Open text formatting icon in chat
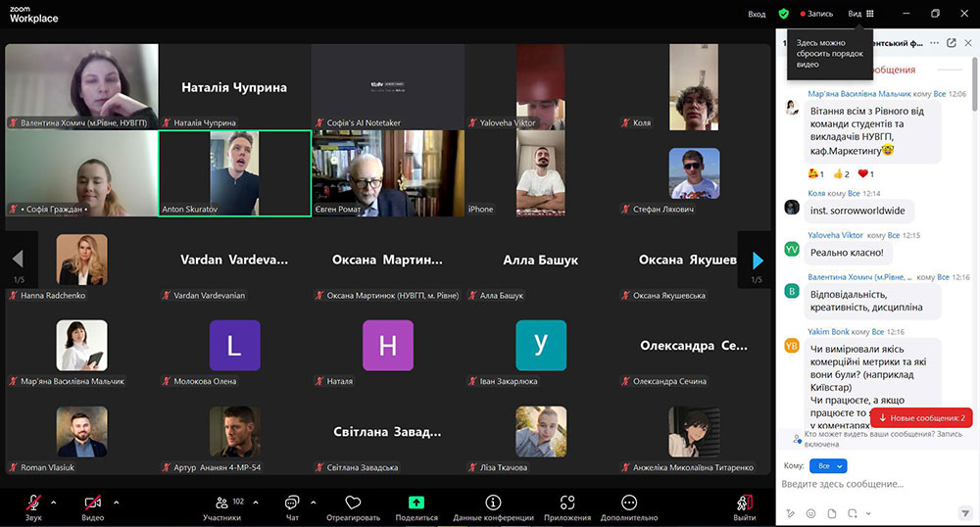Viewport: 980px width, 527px height. tap(791, 513)
